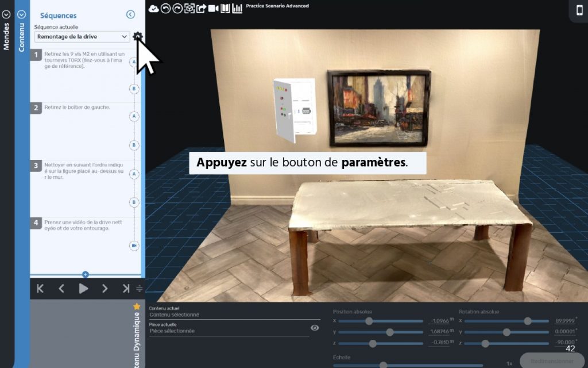Click the rotation z value -90.000
Screen dimensions: 588x368
(565, 343)
